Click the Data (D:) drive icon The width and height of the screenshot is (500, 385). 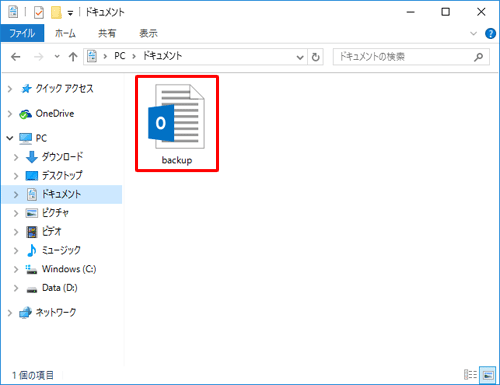[32, 289]
